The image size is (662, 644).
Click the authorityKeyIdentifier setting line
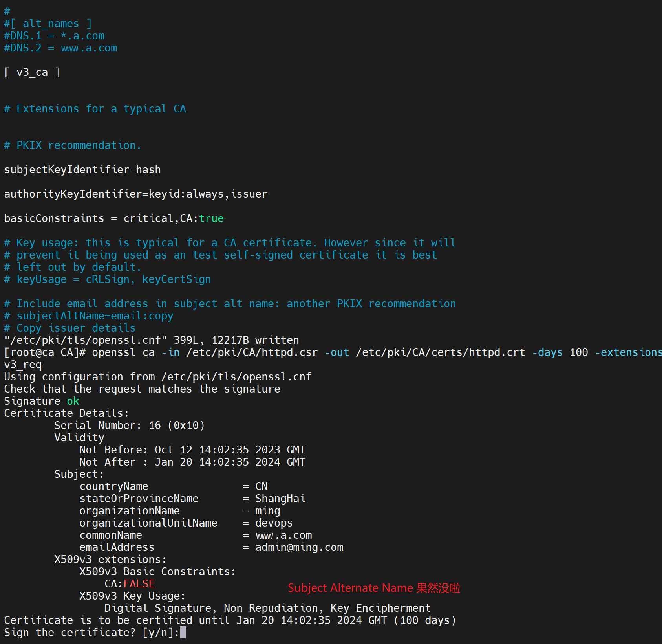(x=135, y=194)
